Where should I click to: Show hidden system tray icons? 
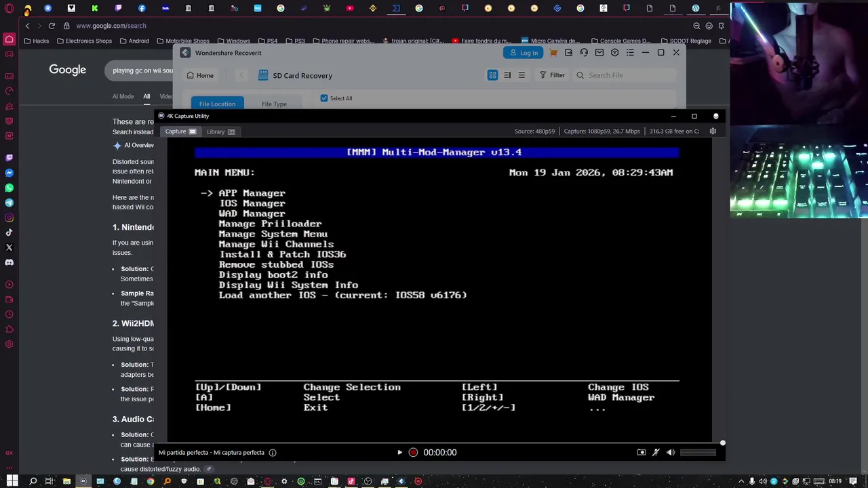pyautogui.click(x=741, y=481)
